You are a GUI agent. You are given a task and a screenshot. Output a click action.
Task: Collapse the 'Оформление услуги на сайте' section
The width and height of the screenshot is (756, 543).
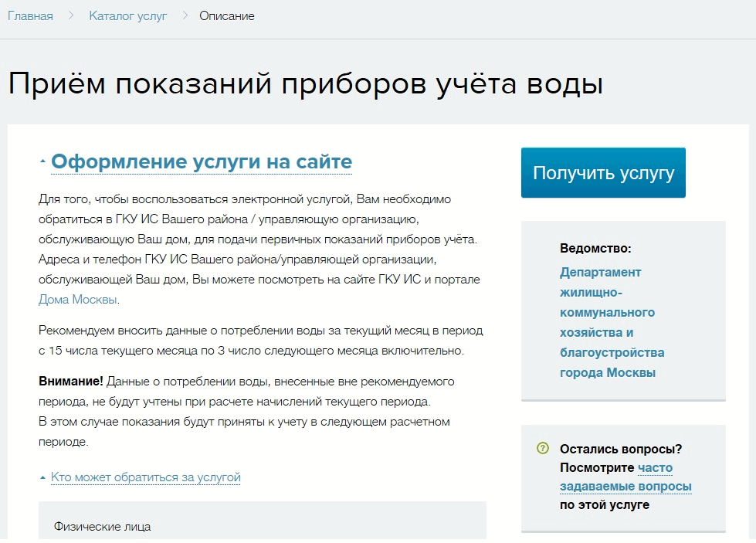point(201,162)
